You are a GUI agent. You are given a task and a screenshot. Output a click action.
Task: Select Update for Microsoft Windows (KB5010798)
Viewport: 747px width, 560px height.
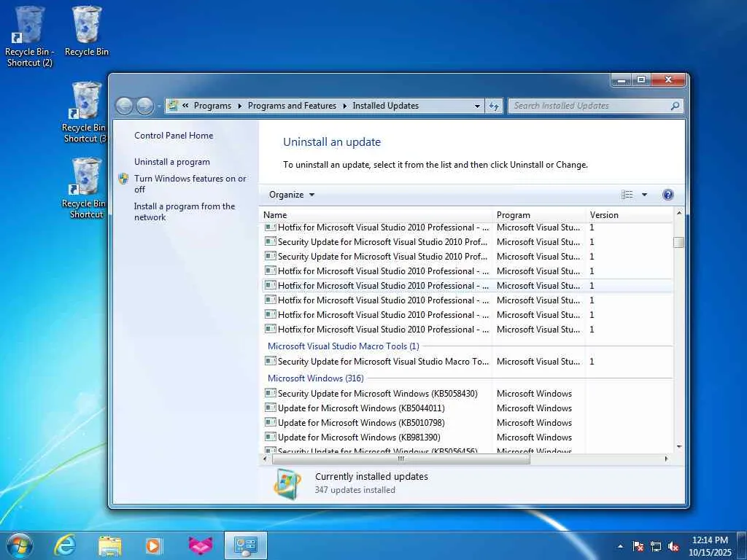pyautogui.click(x=467, y=422)
